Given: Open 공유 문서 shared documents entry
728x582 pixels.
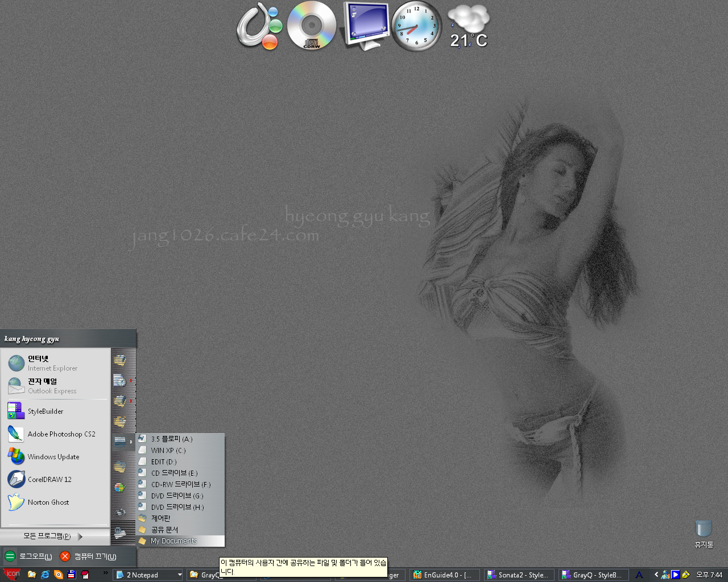Looking at the screenshot, I should [181, 530].
